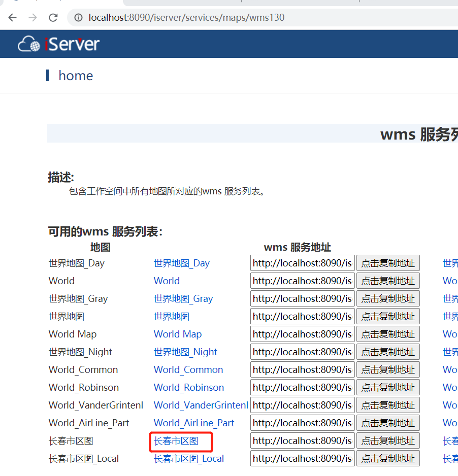Open the World_AirLine_Part WMS link

point(194,423)
